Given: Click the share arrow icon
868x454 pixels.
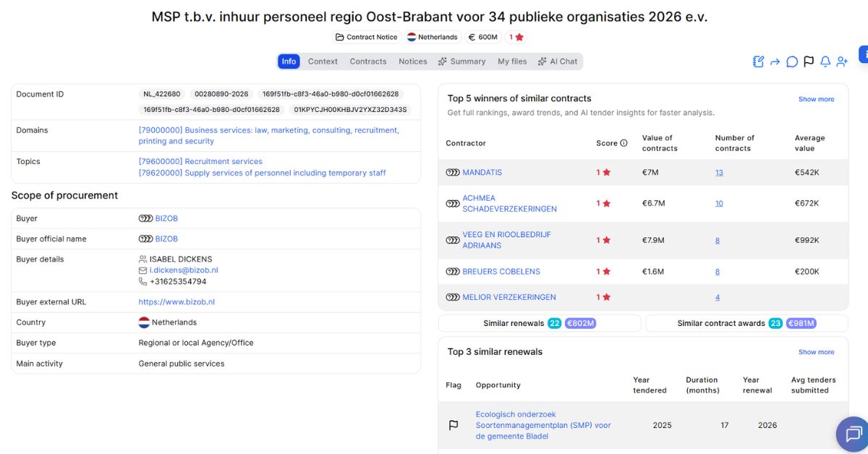Looking at the screenshot, I should tap(775, 62).
